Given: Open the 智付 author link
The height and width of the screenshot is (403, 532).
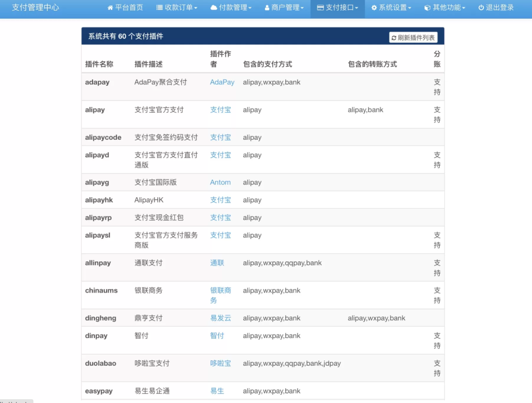Looking at the screenshot, I should [x=217, y=336].
